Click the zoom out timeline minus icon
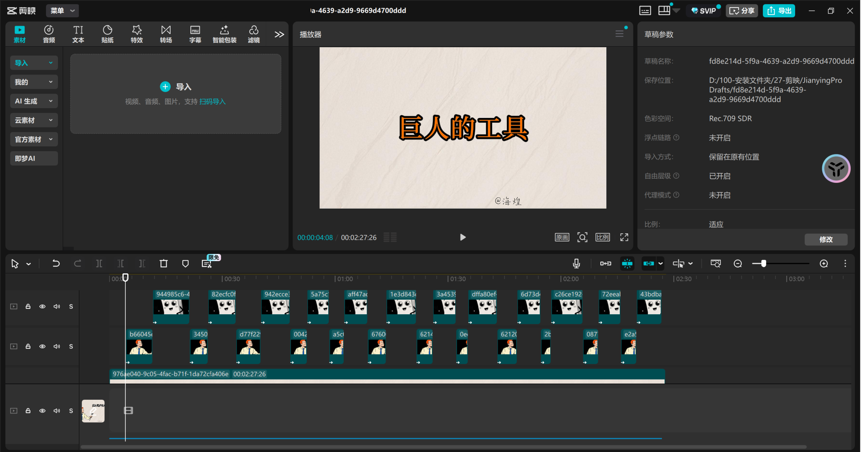This screenshot has width=868, height=452. pos(737,263)
